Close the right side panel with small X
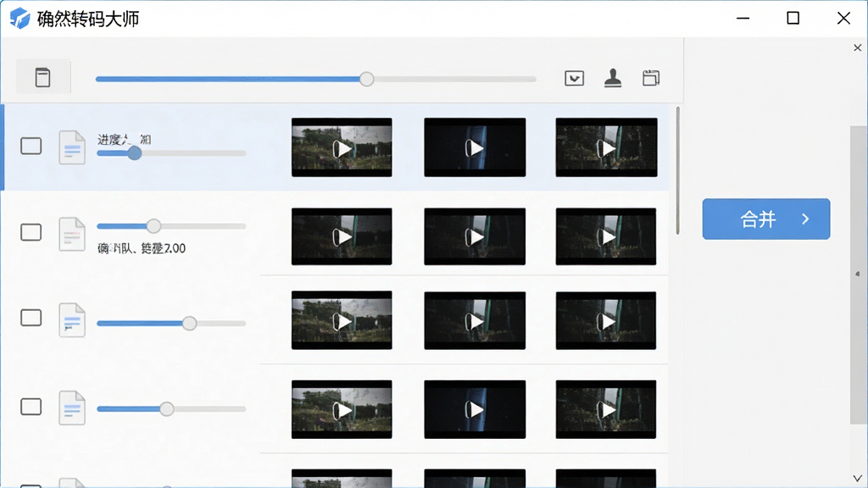This screenshot has height=488, width=868. (858, 48)
